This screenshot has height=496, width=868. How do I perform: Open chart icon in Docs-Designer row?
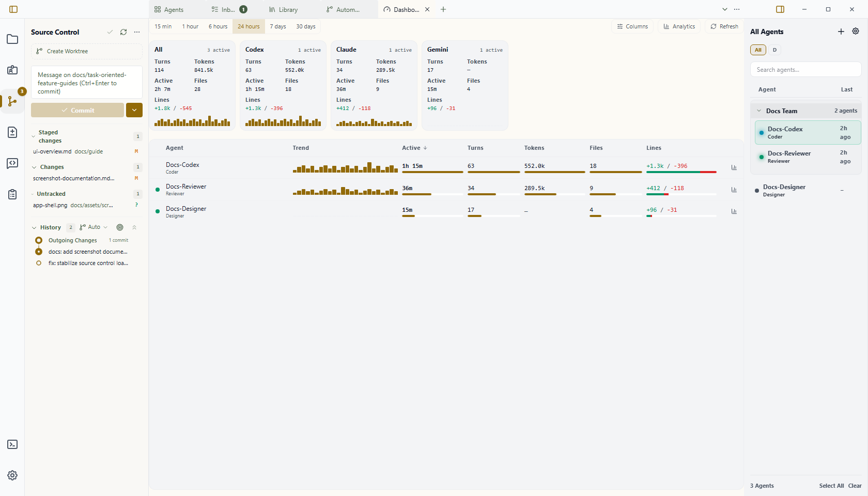pyautogui.click(x=734, y=211)
